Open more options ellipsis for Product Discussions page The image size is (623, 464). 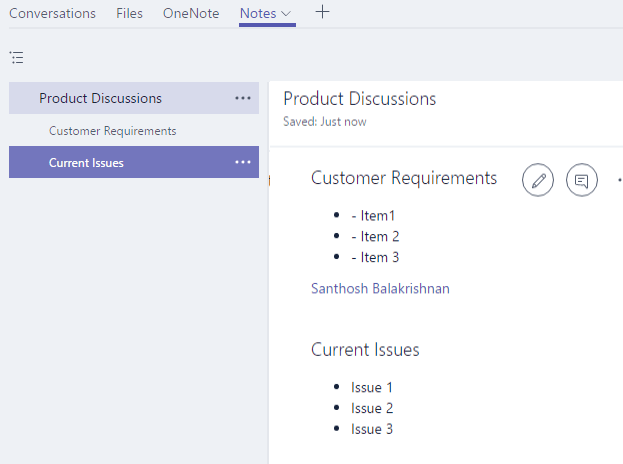click(x=243, y=98)
